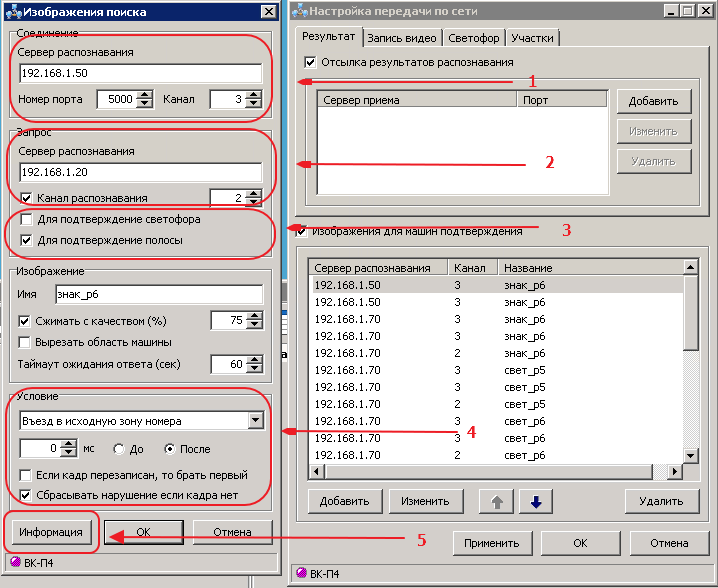The image size is (718, 588).
Task: Decrease the Канал value in Соединение
Action: point(255,104)
